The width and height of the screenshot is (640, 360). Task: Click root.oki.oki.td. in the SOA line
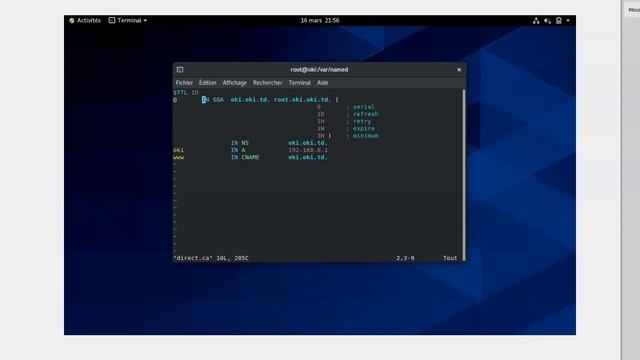coord(302,100)
